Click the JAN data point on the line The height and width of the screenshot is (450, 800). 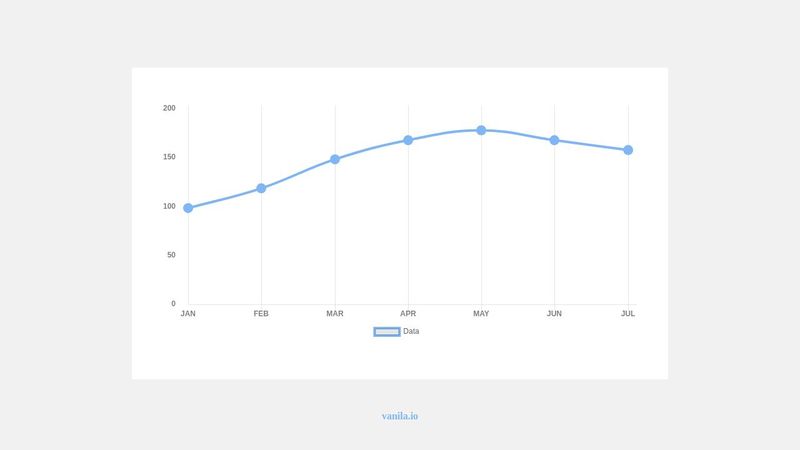point(188,208)
